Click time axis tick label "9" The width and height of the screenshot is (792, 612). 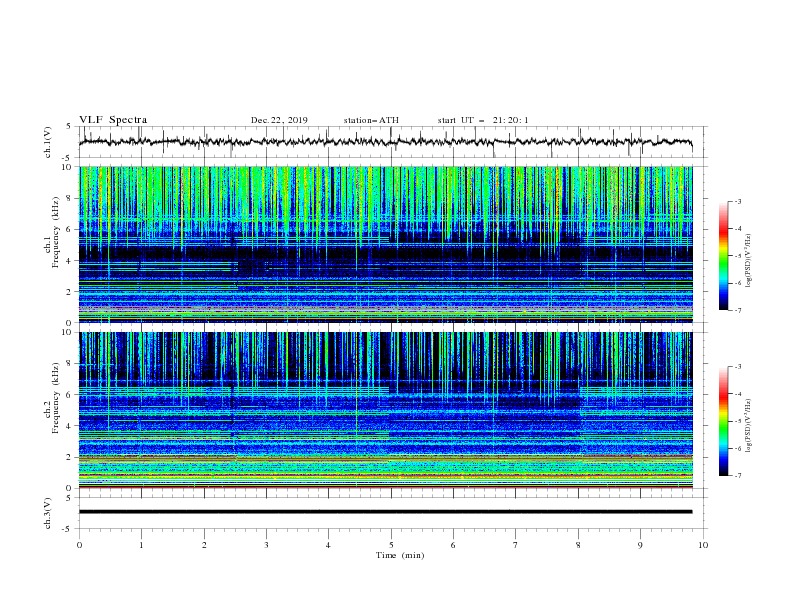640,545
